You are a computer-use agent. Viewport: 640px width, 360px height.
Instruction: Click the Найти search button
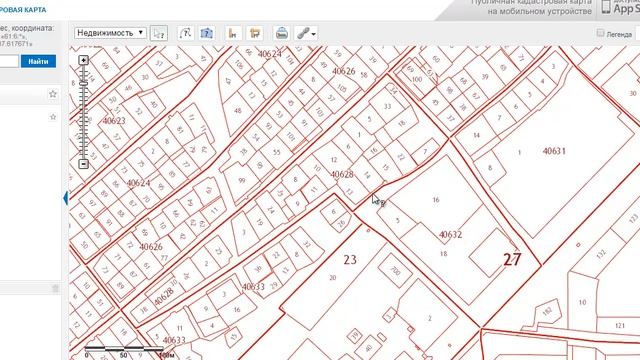pyautogui.click(x=38, y=61)
